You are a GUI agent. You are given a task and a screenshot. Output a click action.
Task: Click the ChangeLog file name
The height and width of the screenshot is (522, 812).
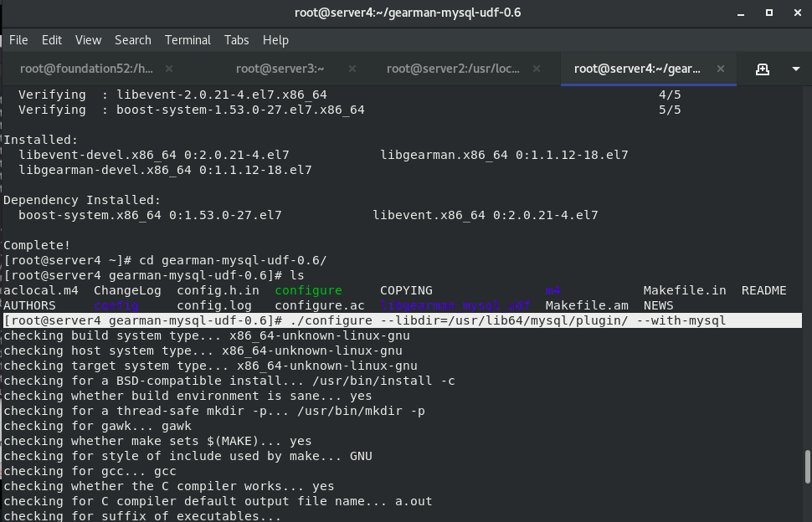pyautogui.click(x=127, y=291)
